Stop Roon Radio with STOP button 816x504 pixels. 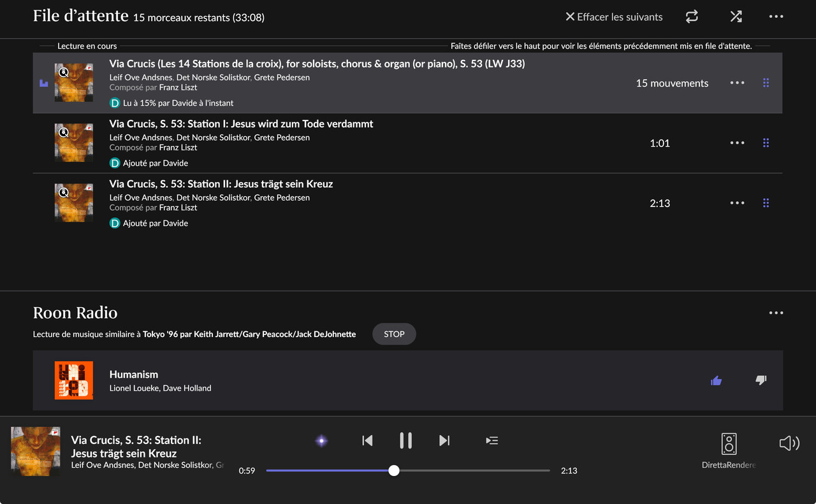(394, 334)
